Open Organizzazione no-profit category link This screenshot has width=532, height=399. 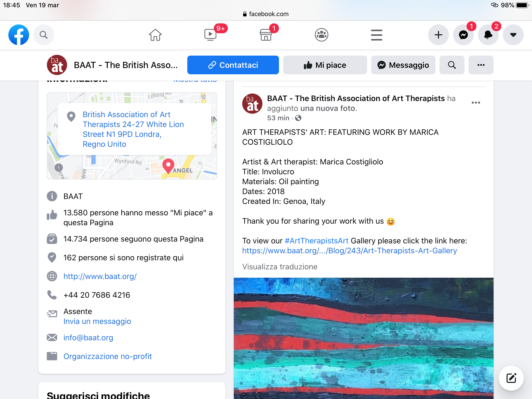(x=108, y=356)
